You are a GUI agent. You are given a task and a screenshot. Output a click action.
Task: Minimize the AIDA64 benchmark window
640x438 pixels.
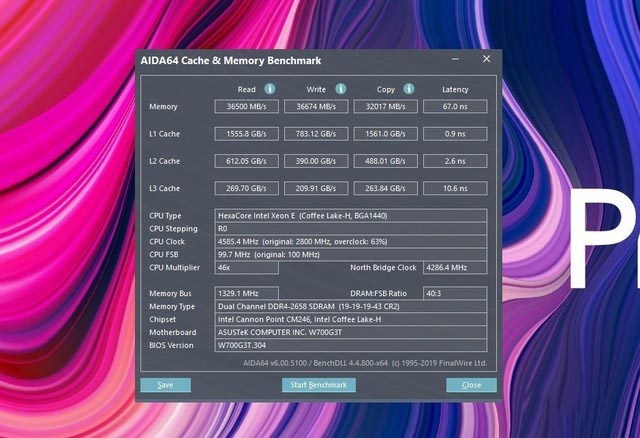coord(455,59)
